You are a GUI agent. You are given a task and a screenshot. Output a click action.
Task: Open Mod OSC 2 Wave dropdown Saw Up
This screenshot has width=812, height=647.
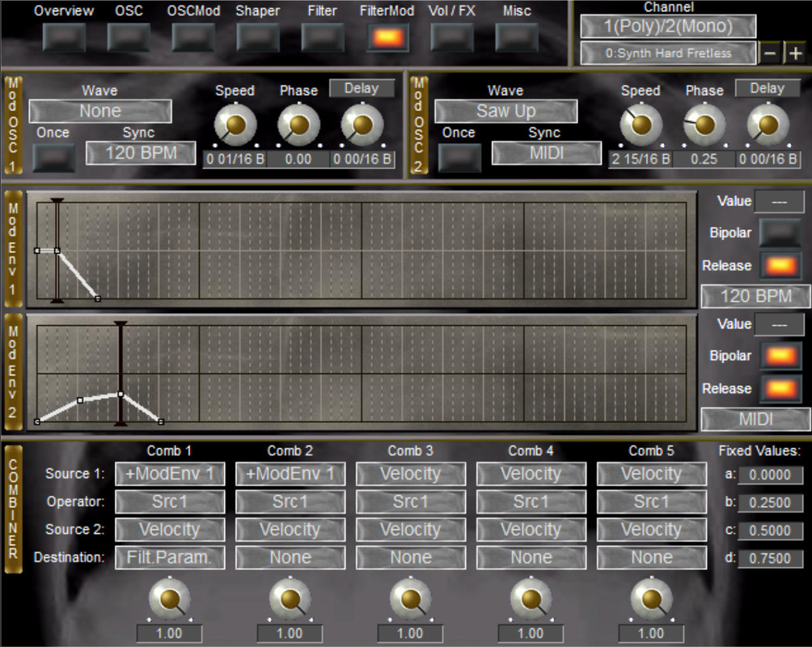point(506,111)
